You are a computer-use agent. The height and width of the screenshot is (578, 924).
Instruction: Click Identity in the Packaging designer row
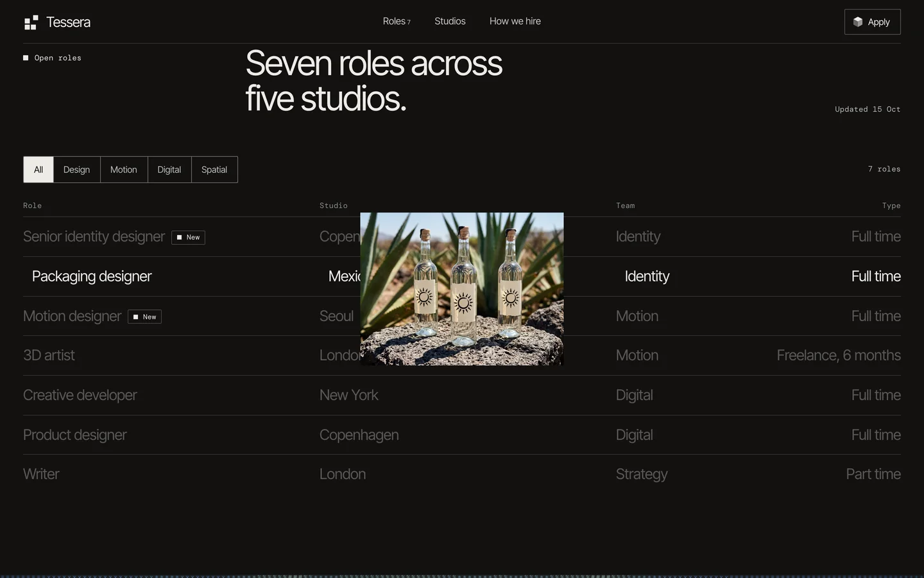pos(647,276)
